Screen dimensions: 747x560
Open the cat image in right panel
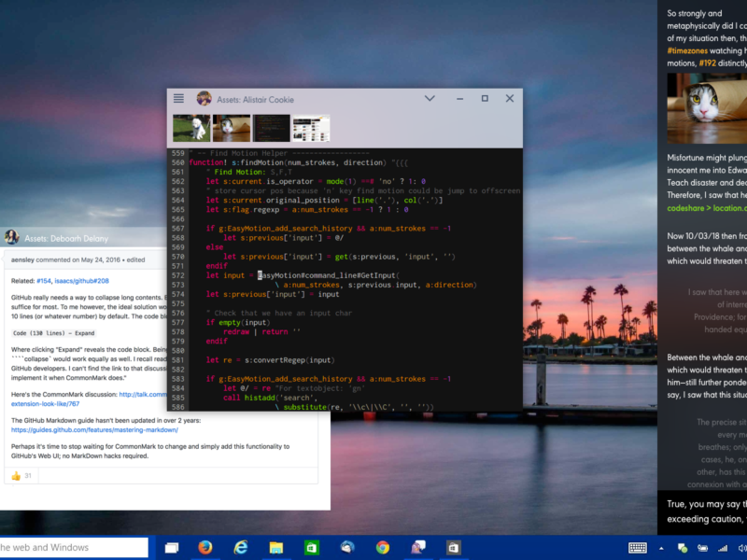click(707, 108)
